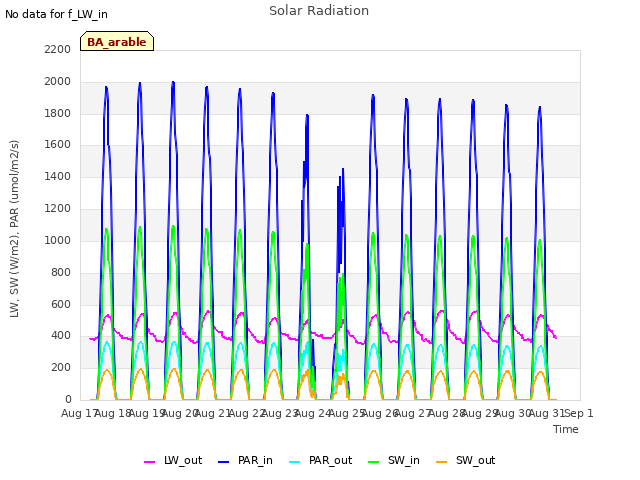Click the 2000 y-axis tick label

pyautogui.click(x=58, y=81)
